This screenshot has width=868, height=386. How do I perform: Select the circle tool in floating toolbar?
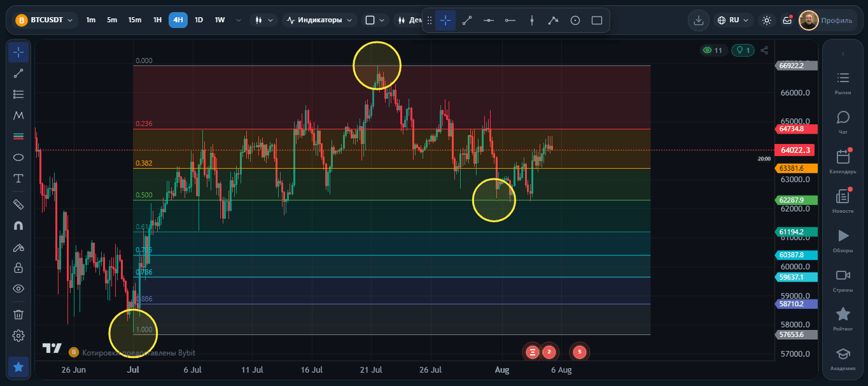pos(575,20)
